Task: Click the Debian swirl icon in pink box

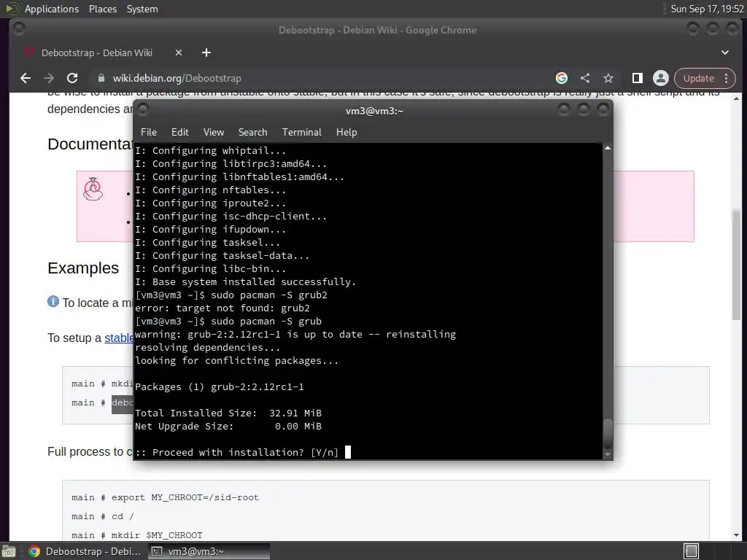Action: click(x=93, y=189)
